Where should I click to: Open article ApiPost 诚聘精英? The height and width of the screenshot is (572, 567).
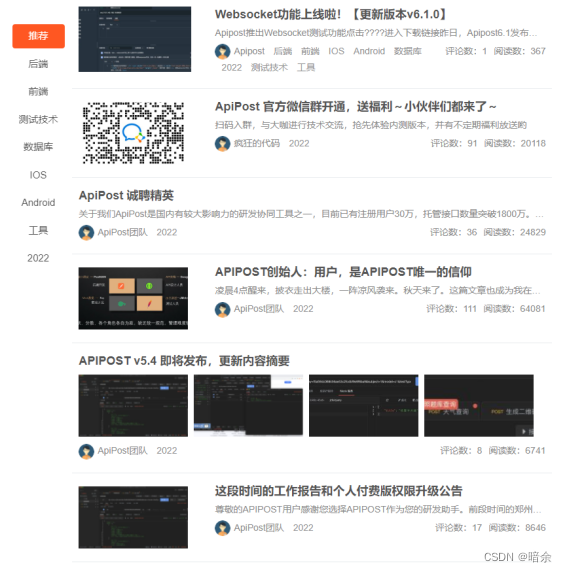point(126,196)
